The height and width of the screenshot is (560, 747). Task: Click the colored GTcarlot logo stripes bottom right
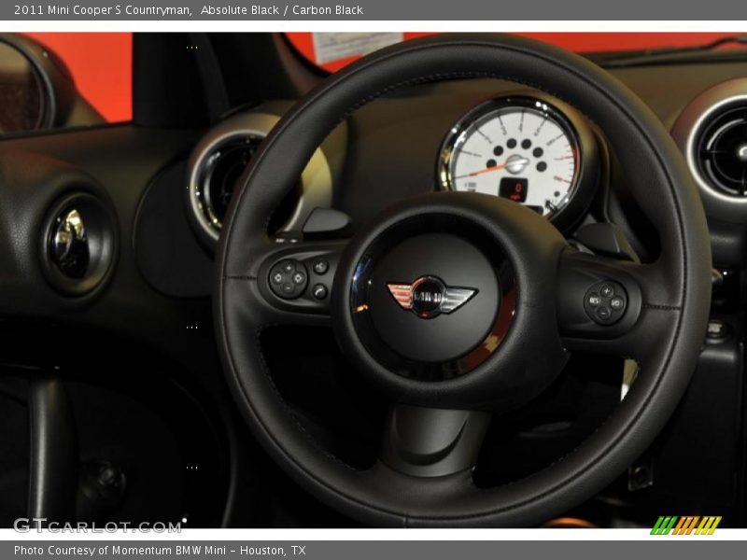pyautogui.click(x=686, y=523)
